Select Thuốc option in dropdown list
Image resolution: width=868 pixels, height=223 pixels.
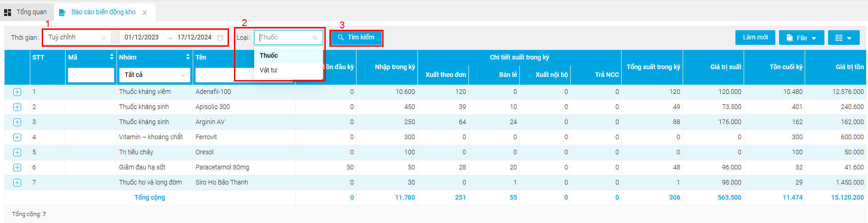tap(289, 55)
